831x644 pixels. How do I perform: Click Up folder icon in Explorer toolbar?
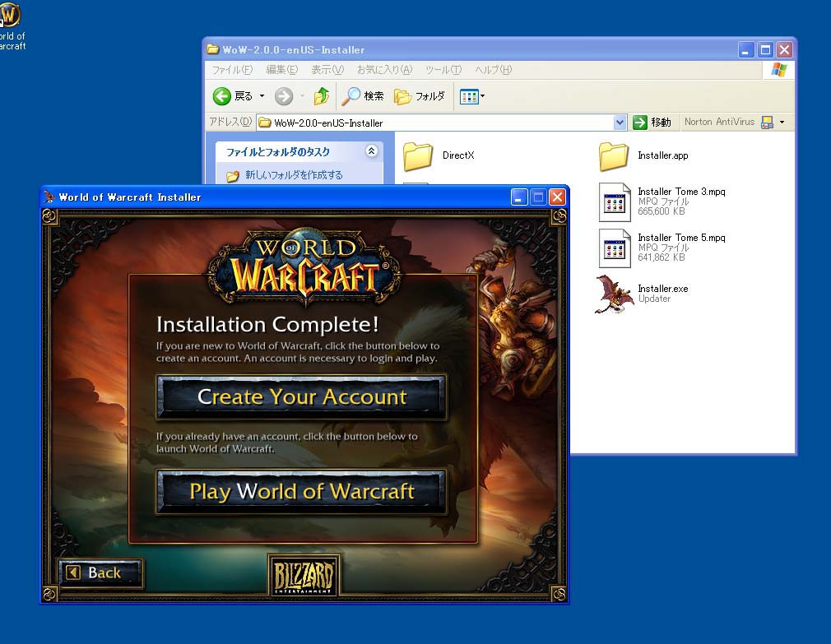[x=321, y=96]
